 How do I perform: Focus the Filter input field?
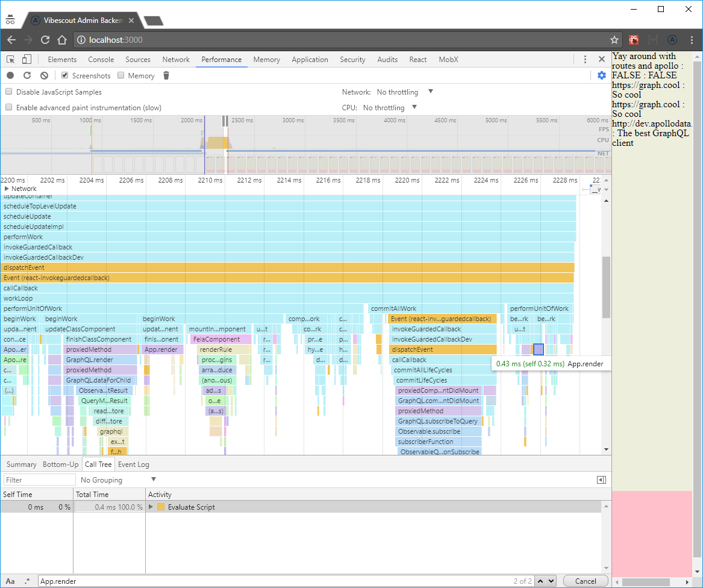point(39,480)
